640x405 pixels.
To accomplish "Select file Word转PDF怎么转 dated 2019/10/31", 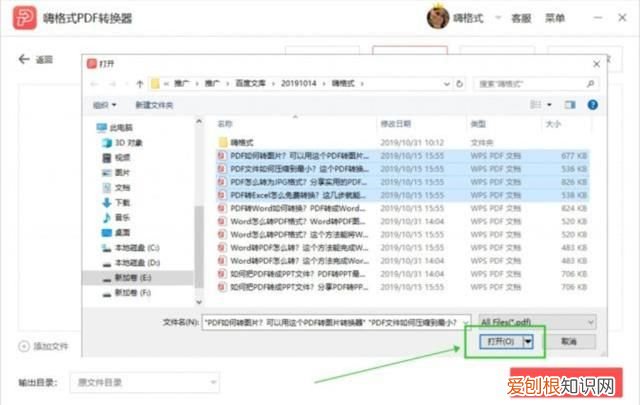I will pyautogui.click(x=402, y=260).
